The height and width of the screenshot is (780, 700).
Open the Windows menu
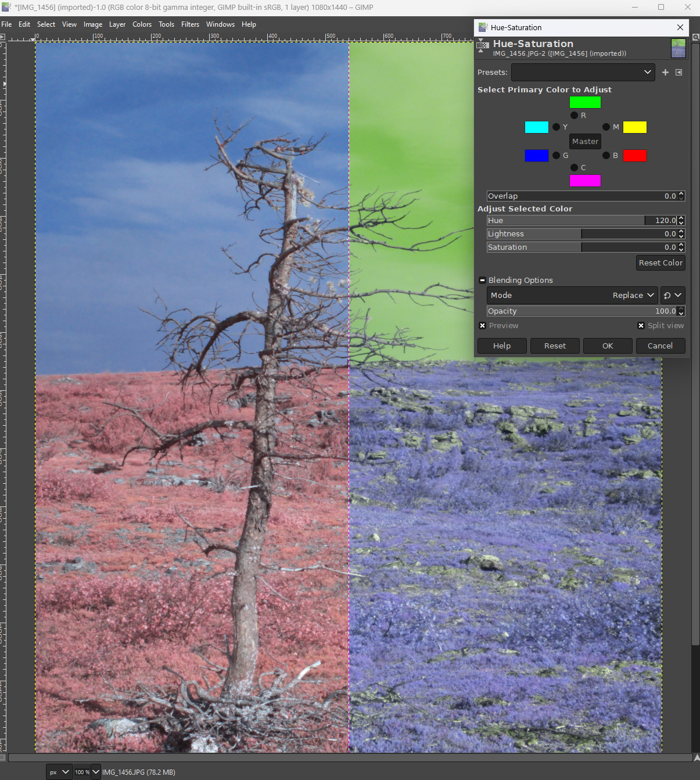220,24
